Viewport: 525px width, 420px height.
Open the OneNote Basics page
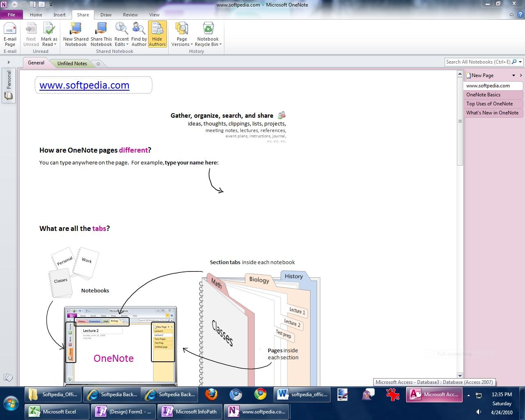pos(483,95)
